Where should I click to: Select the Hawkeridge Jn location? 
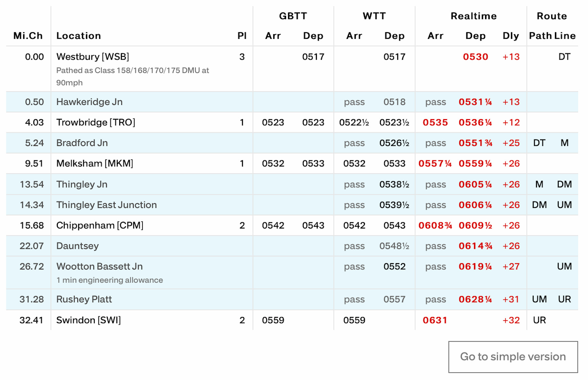click(89, 102)
